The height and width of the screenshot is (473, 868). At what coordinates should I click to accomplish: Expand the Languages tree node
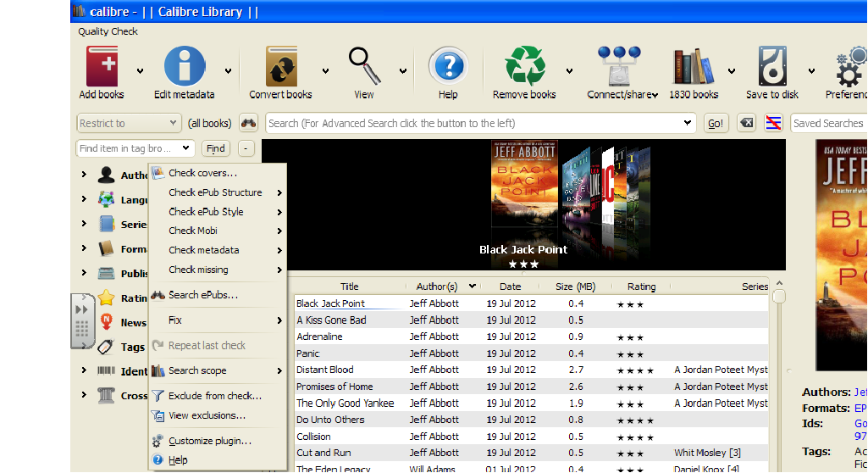point(84,199)
